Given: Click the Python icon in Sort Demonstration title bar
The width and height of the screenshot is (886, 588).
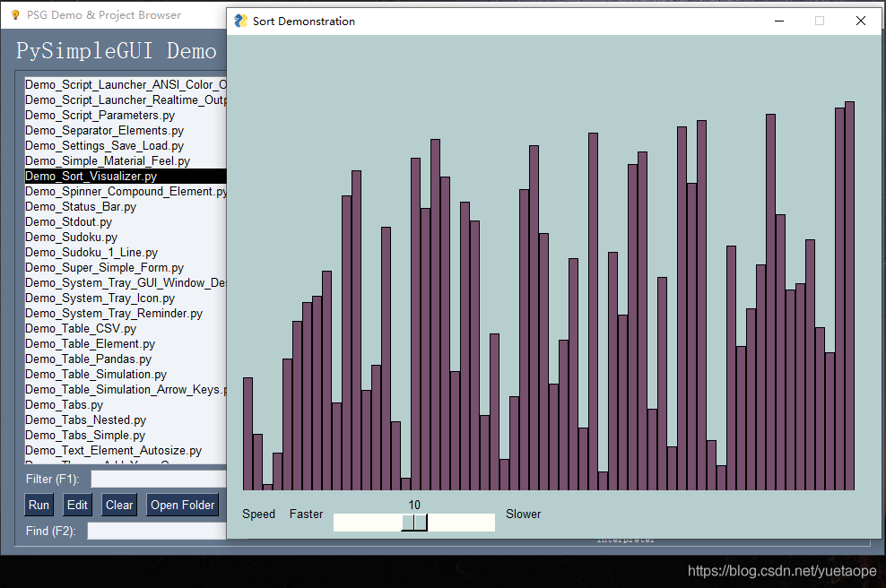Looking at the screenshot, I should pos(240,21).
